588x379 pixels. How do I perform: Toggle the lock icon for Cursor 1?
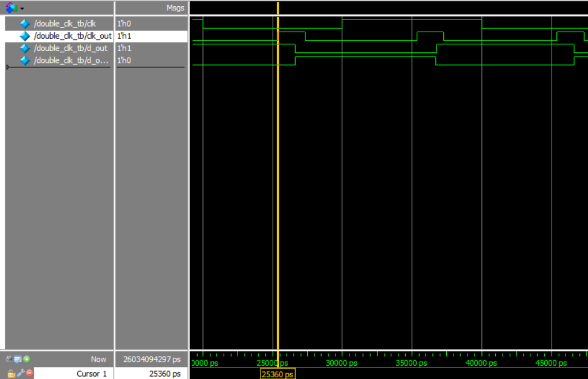[x=11, y=373]
